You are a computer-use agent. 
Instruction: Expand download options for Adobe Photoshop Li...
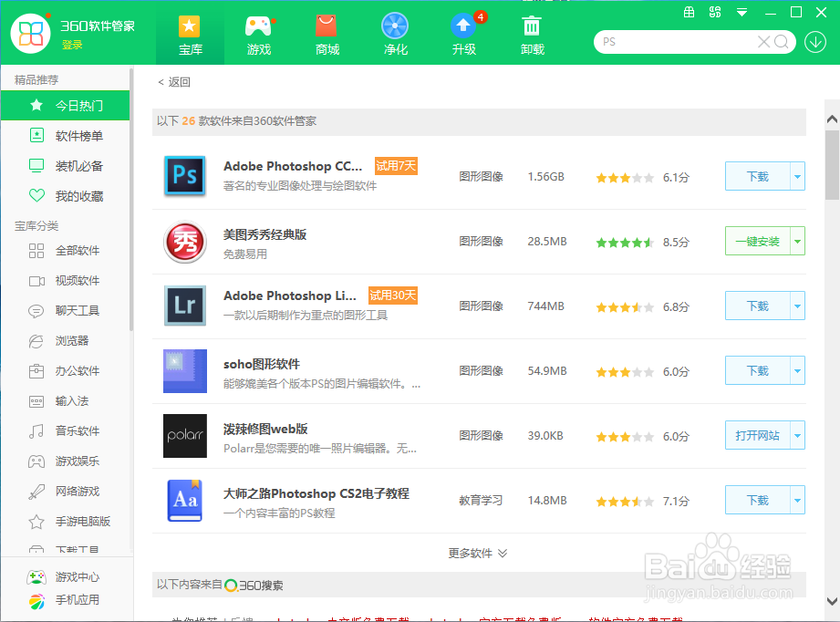(x=798, y=306)
